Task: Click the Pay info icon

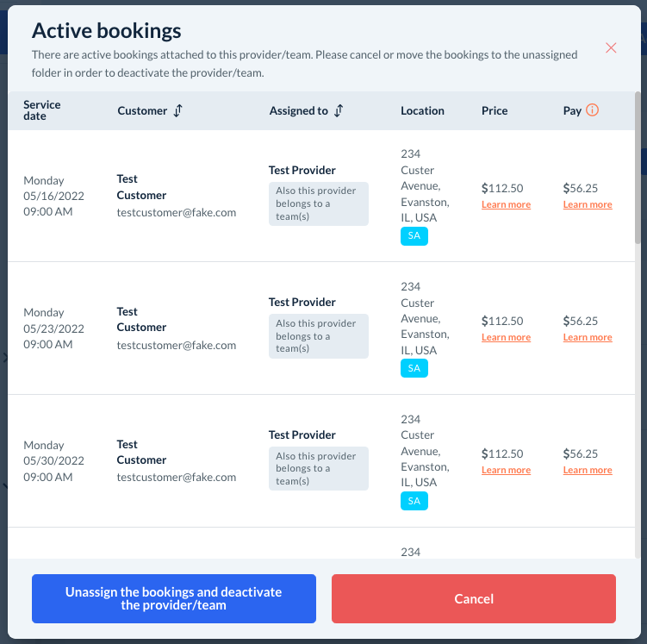Action: coord(592,110)
